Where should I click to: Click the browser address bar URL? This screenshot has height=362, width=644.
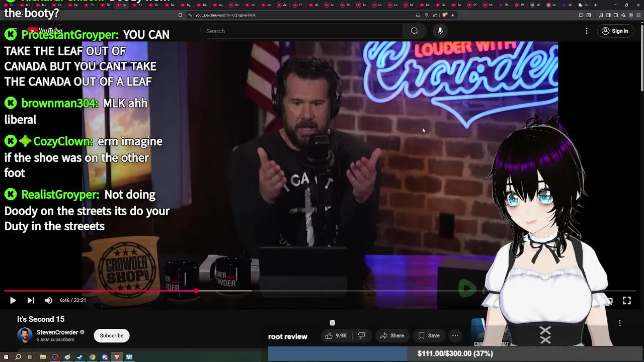coord(225,15)
